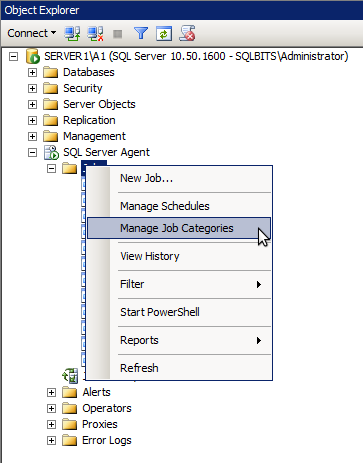Select the Management tree item

pos(94,136)
